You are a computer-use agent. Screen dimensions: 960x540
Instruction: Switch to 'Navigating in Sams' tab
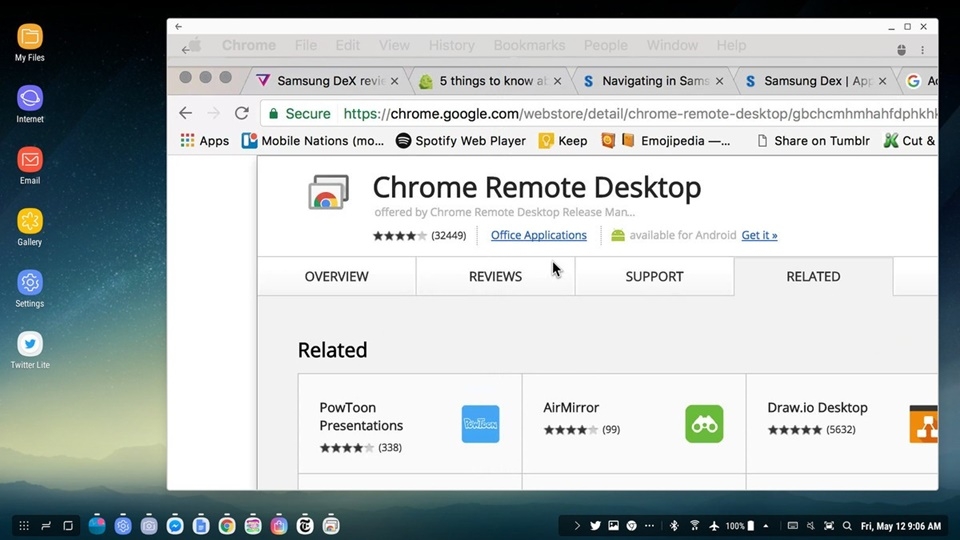tap(652, 81)
